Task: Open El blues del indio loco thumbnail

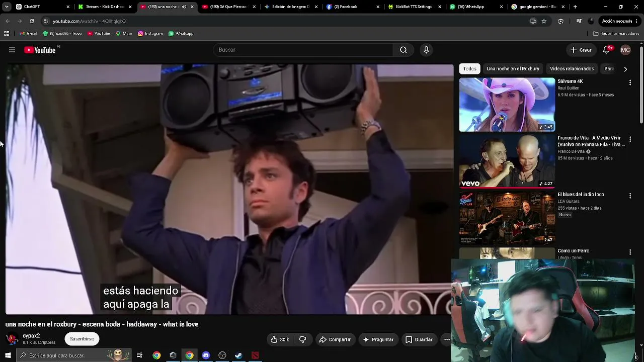Action: [507, 217]
